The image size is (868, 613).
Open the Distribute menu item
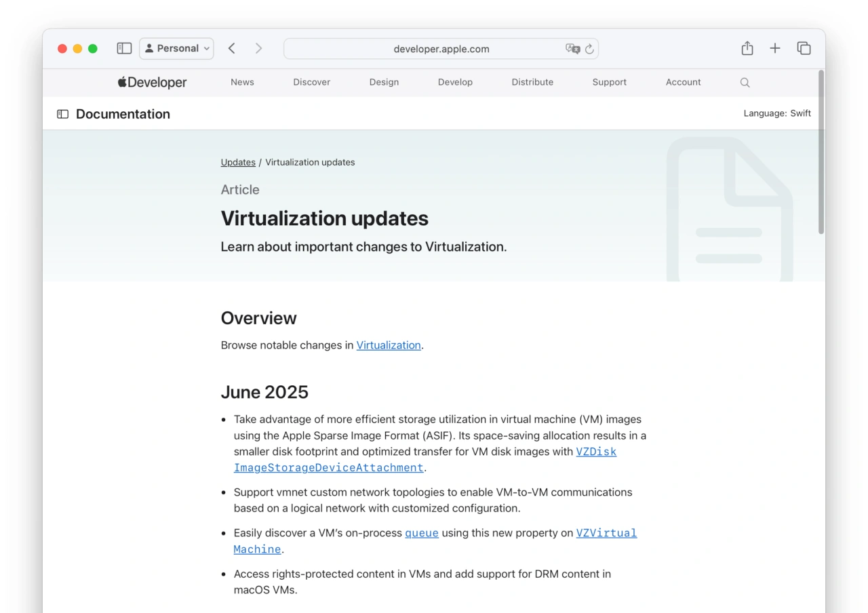[x=532, y=82]
